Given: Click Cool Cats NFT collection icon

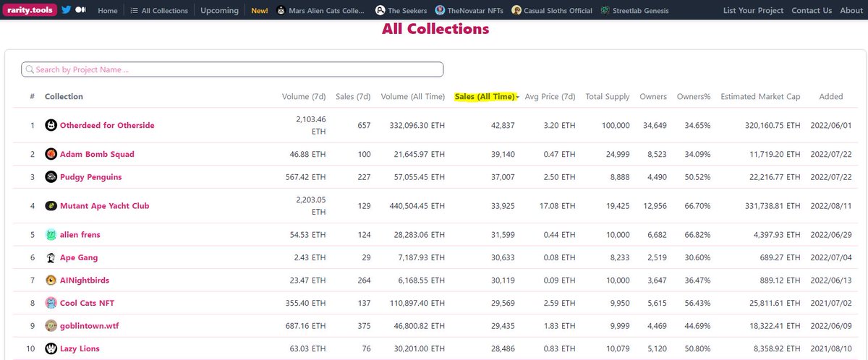Looking at the screenshot, I should pyautogui.click(x=51, y=303).
